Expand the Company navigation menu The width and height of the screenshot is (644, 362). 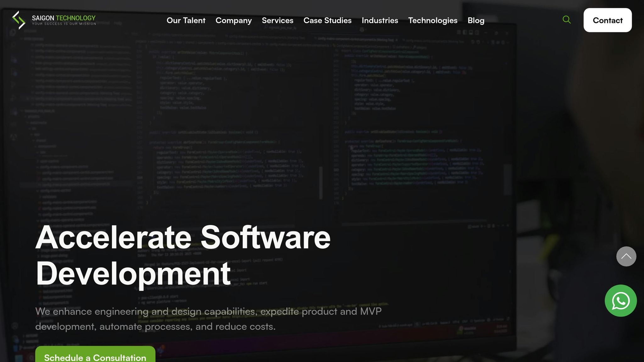(233, 20)
